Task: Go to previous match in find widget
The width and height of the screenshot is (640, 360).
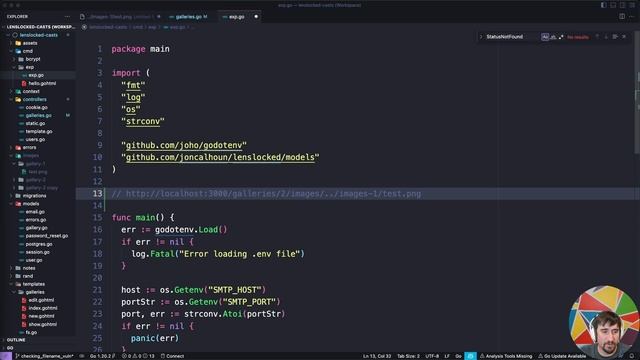Action: coord(597,37)
